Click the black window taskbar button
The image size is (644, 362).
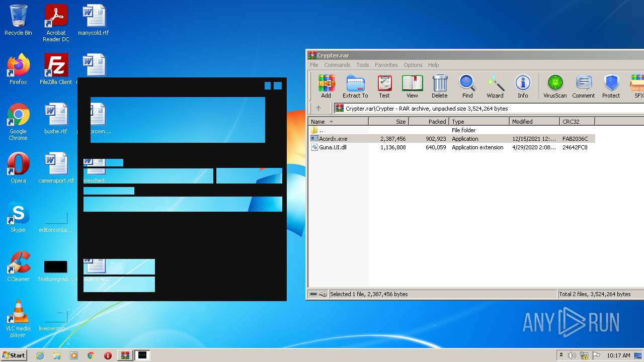[143, 355]
